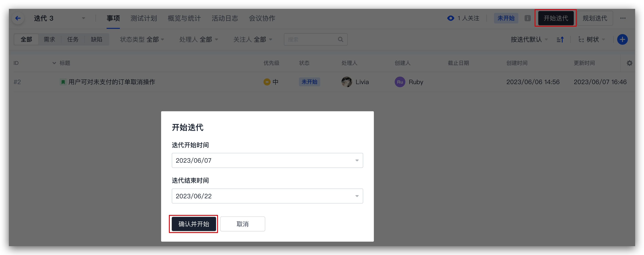
Task: Click the blue plus add item button
Action: click(622, 39)
